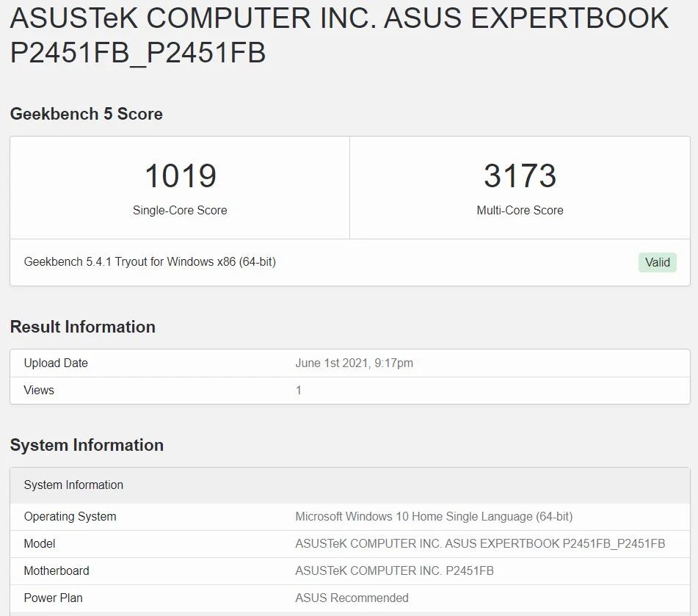The width and height of the screenshot is (698, 616).
Task: Click the Operating System label
Action: (70, 517)
